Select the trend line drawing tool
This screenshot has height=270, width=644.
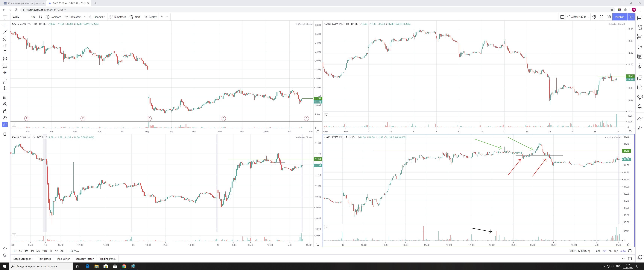click(5, 32)
